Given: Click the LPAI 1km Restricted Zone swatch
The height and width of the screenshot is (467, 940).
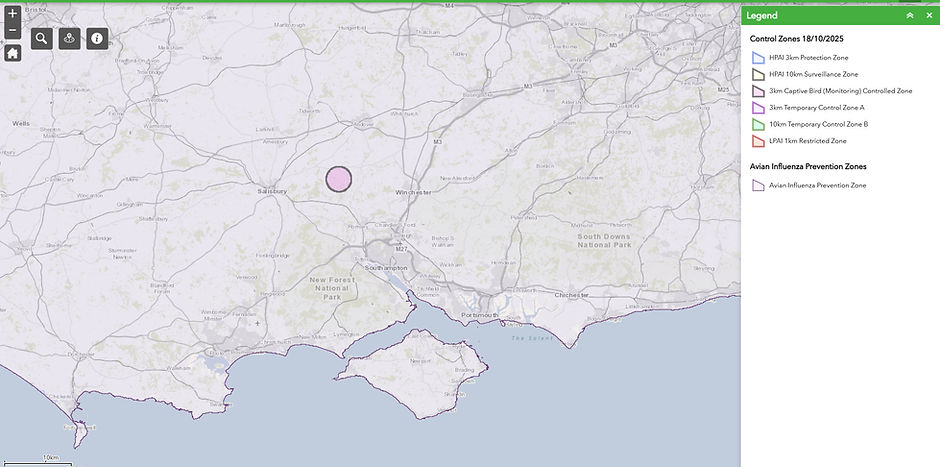Looking at the screenshot, I should (x=758, y=141).
